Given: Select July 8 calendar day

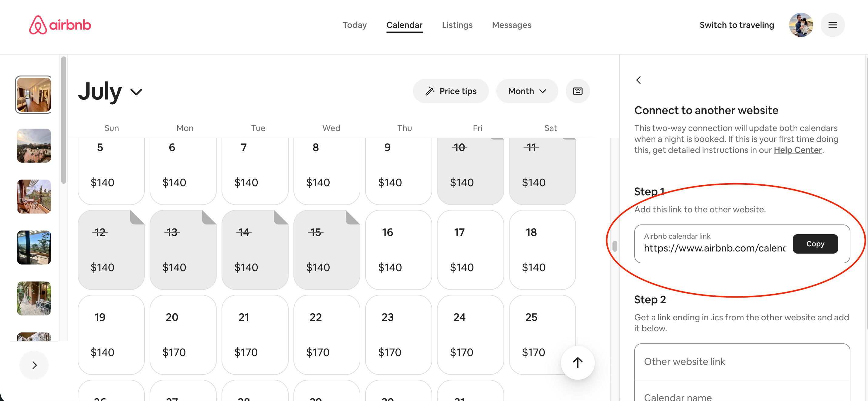Looking at the screenshot, I should click(327, 171).
